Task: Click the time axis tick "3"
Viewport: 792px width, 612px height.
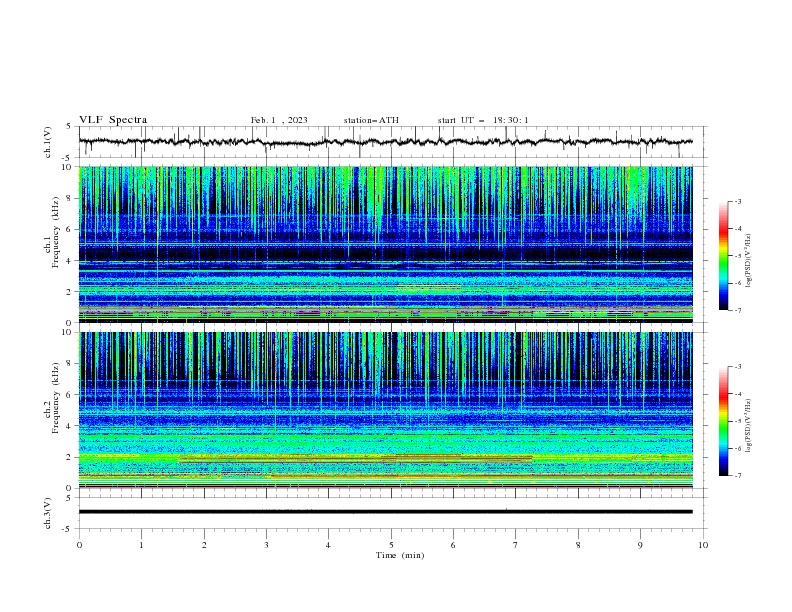Action: pos(266,545)
